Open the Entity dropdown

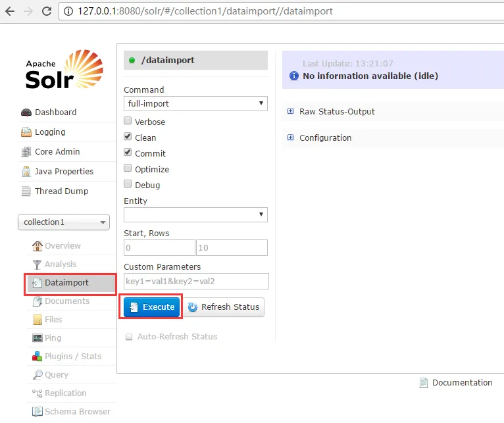(x=195, y=214)
